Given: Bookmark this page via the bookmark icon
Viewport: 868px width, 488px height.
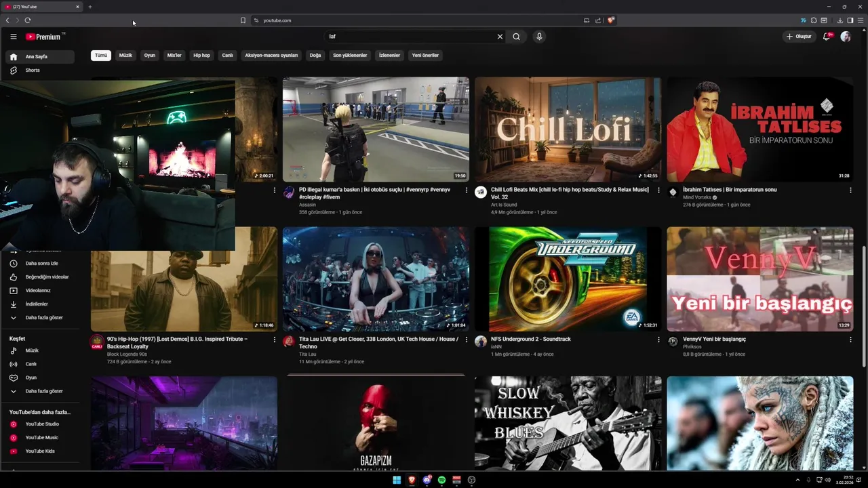Looking at the screenshot, I should click(243, 20).
